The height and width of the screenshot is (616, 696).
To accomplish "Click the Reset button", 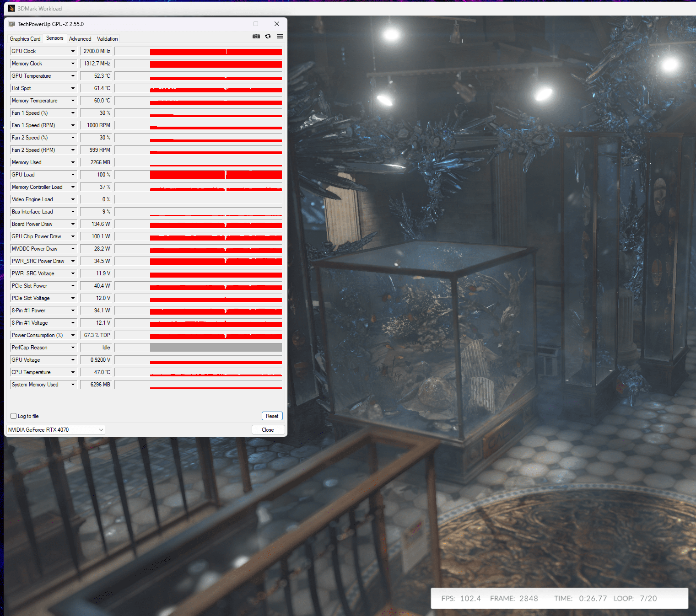I will pos(272,416).
